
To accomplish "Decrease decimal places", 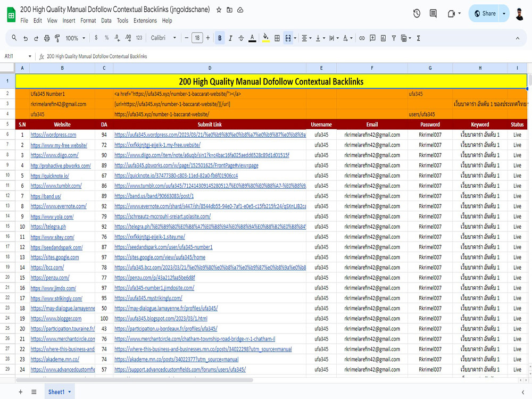I will coord(117,38).
